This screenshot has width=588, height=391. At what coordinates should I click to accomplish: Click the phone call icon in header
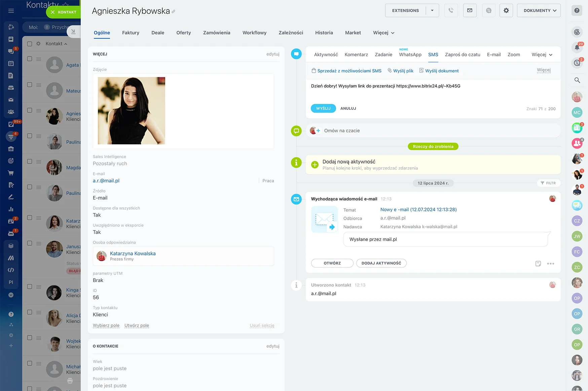(x=451, y=10)
